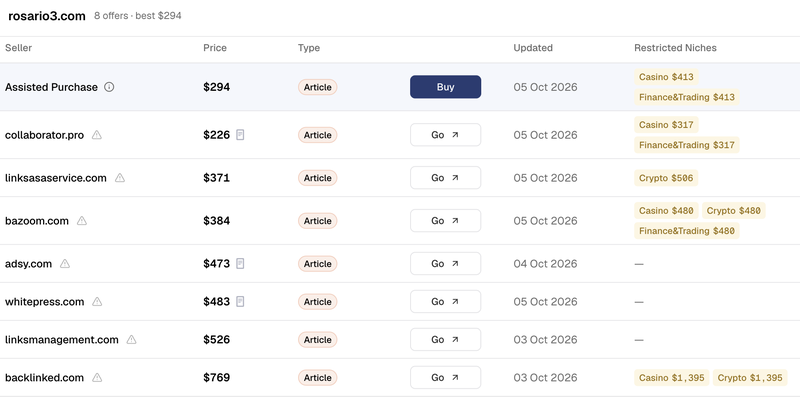The height and width of the screenshot is (397, 800).
Task: Click the Crypto $480 niche tag
Action: pos(734,211)
